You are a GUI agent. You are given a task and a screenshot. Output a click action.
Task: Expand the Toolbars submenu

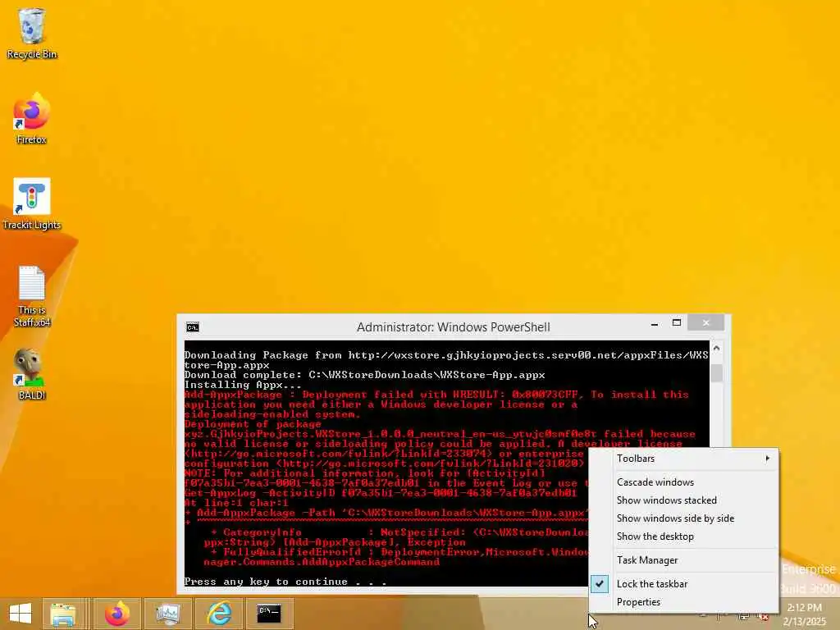click(683, 459)
